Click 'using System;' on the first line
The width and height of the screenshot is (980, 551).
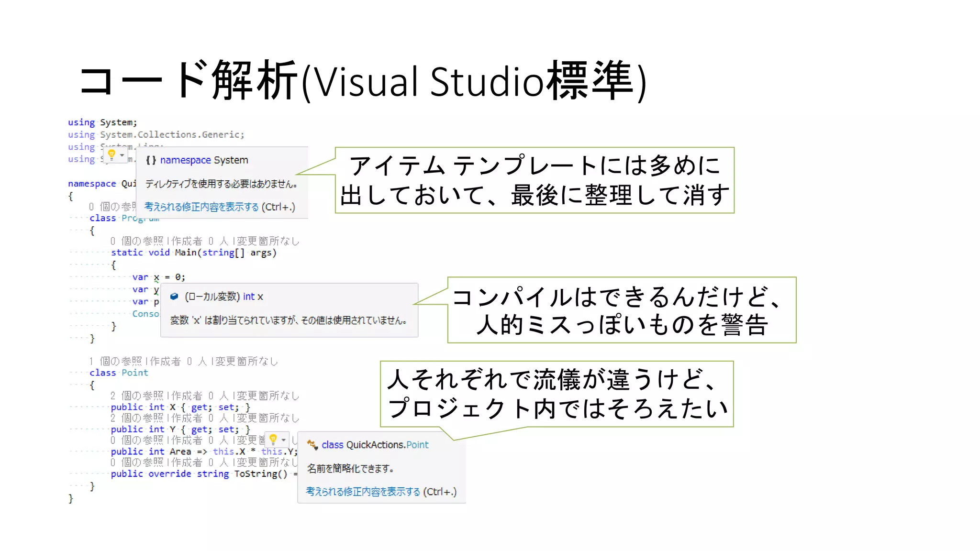(x=102, y=122)
